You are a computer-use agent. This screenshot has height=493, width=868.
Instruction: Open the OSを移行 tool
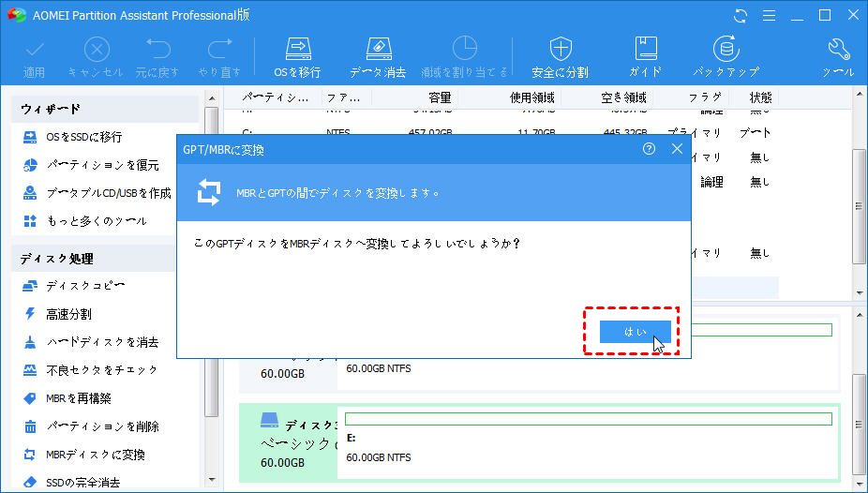tap(298, 57)
